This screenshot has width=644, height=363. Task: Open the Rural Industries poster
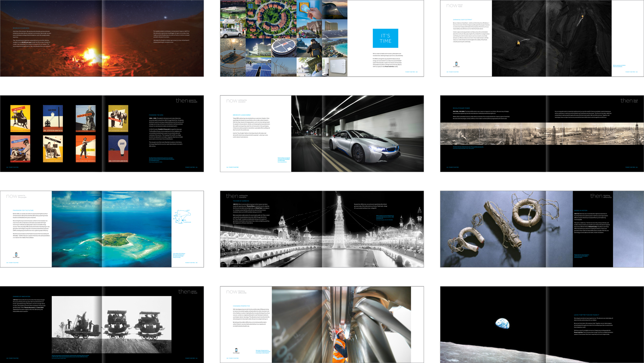point(20,149)
